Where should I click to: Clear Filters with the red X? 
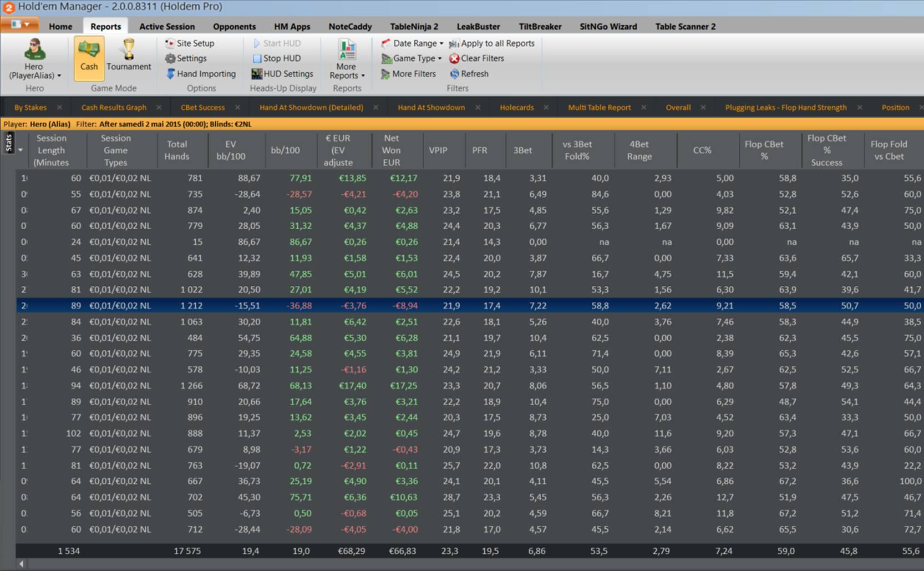point(454,58)
